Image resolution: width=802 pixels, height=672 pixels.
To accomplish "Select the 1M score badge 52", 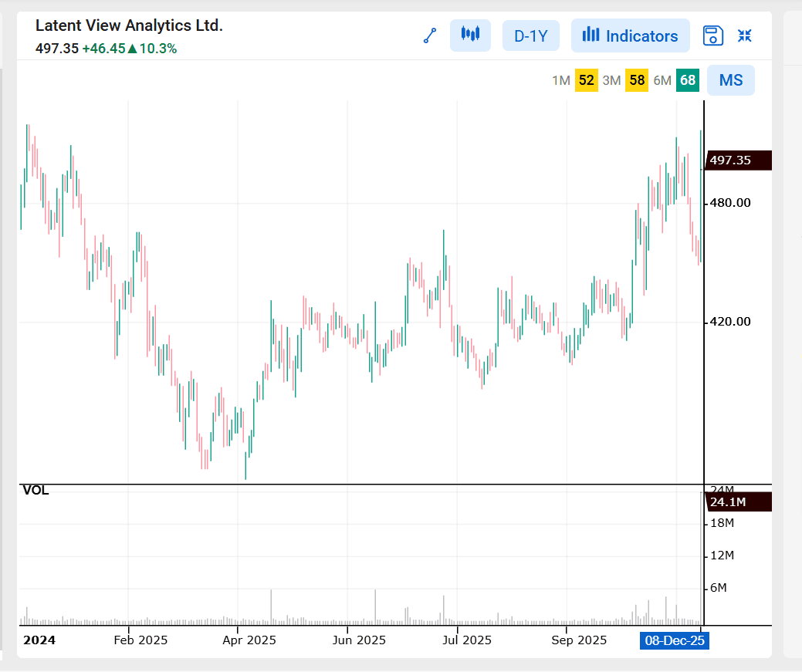I will pos(586,80).
